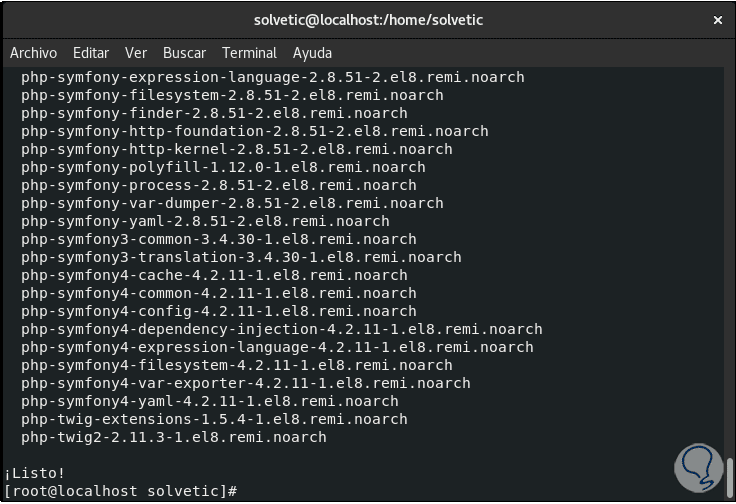Viewport: 736px width, 504px height.
Task: Click the root@localhost command prompt line
Action: pyautogui.click(x=120, y=491)
